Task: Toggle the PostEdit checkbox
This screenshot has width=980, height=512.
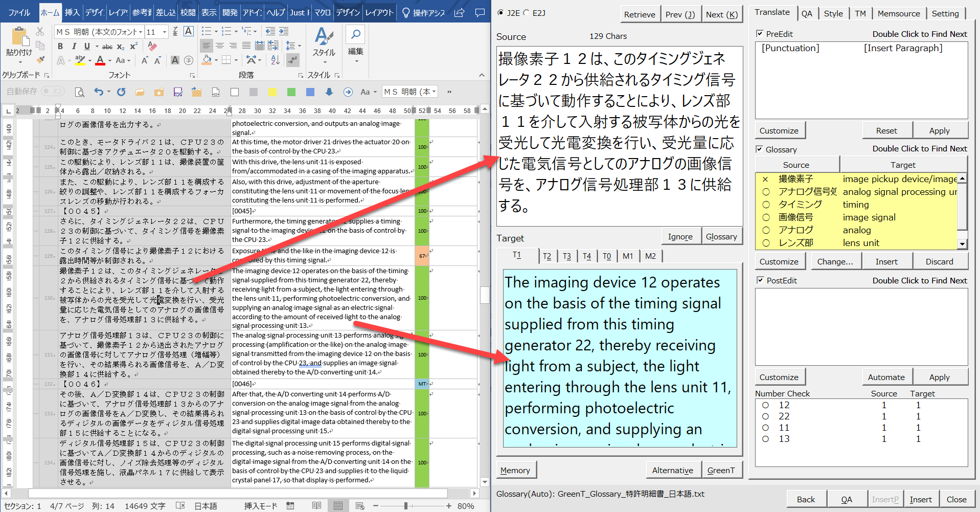Action: 760,280
